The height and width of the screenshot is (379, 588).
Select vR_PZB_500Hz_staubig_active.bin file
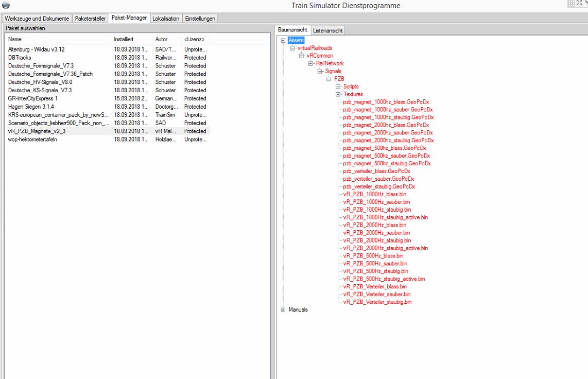[384, 279]
